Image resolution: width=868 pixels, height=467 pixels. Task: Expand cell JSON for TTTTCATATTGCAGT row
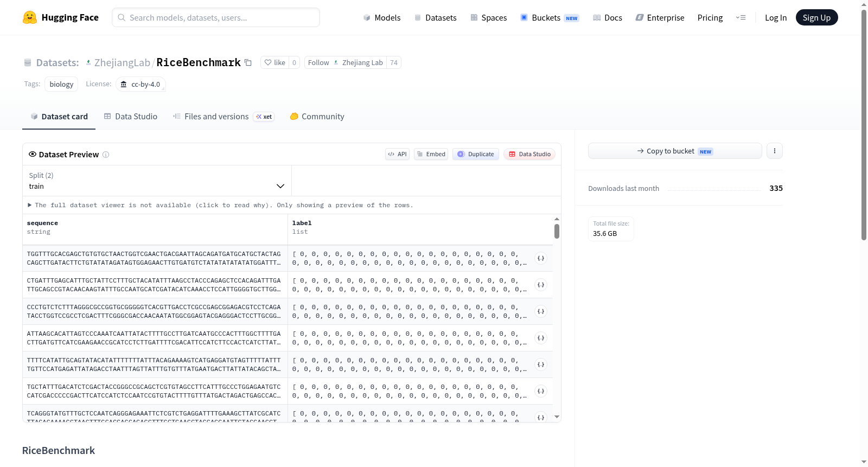541,364
